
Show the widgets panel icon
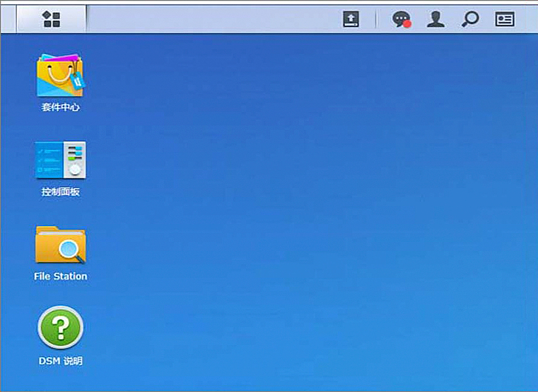click(x=504, y=20)
